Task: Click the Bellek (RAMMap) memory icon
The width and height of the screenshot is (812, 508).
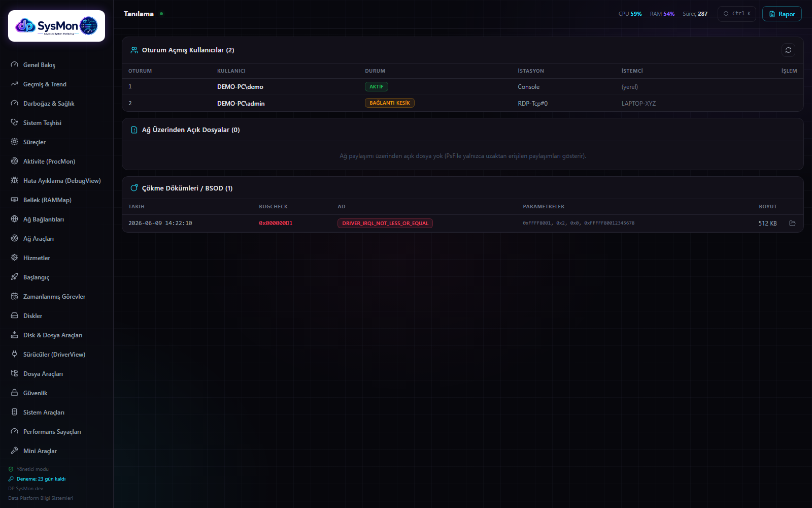Action: (14, 200)
